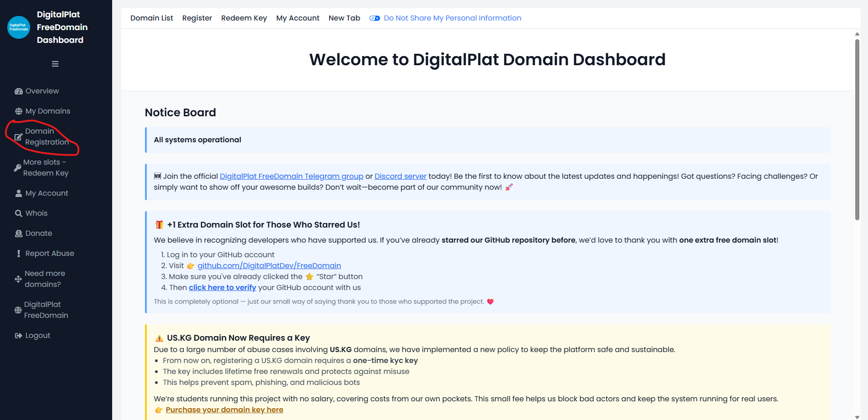Open the DigitalPlat FreeDomain Telegram group link
Viewport: 868px width, 420px height.
[291, 176]
